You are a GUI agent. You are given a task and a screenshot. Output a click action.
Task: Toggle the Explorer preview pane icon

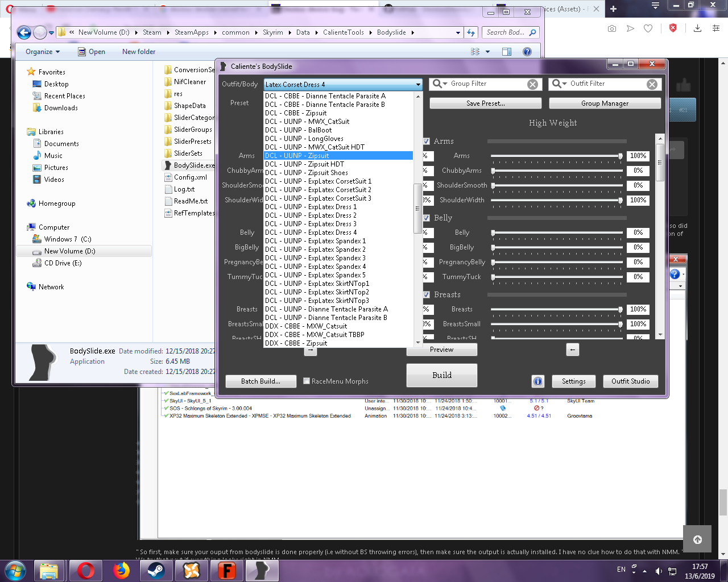point(507,52)
